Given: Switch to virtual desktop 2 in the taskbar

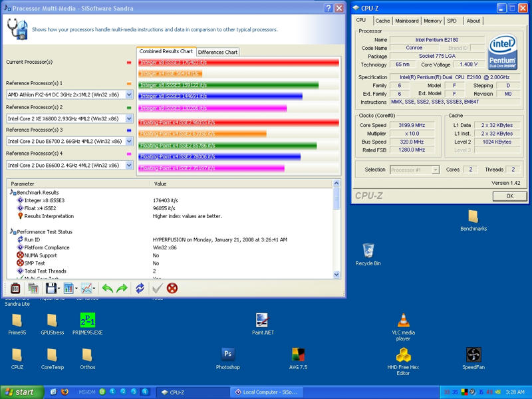Looking at the screenshot, I should point(123,392).
